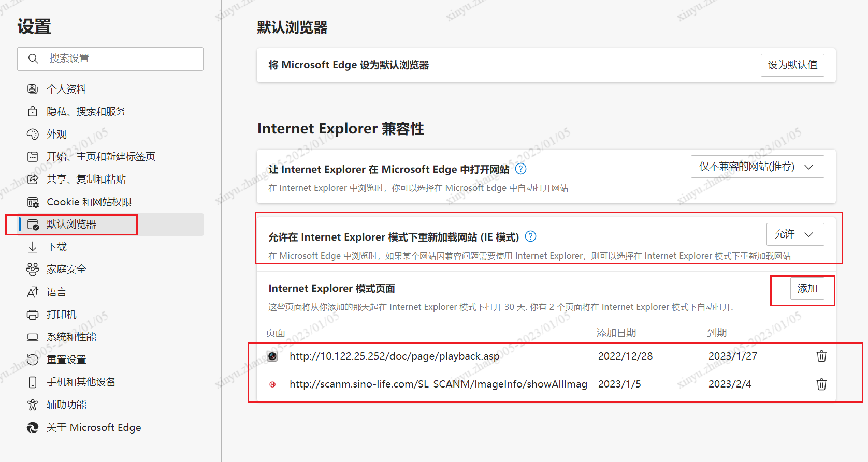Click the 页面 column header
This screenshot has width=868, height=462.
point(276,333)
